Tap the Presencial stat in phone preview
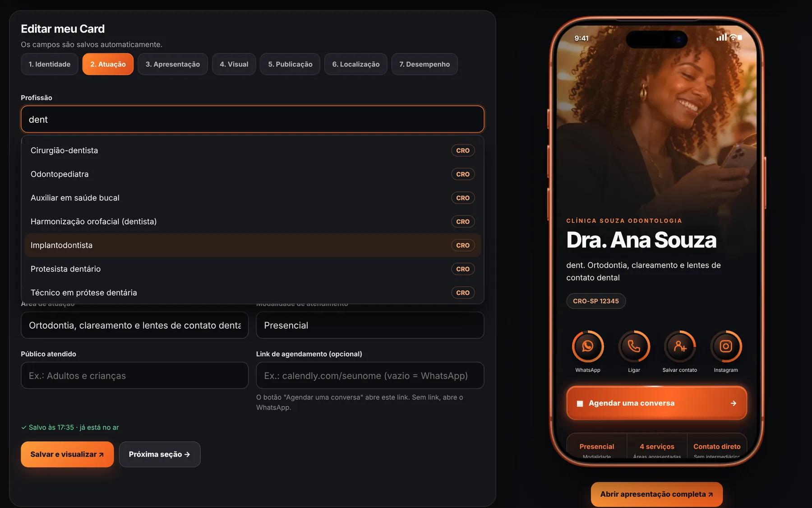 click(x=597, y=447)
